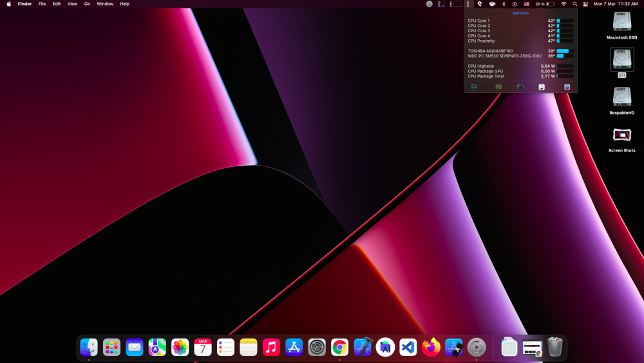Launch Google Chrome from the Dock
Screen dimensions: 644x363
(x=339, y=348)
